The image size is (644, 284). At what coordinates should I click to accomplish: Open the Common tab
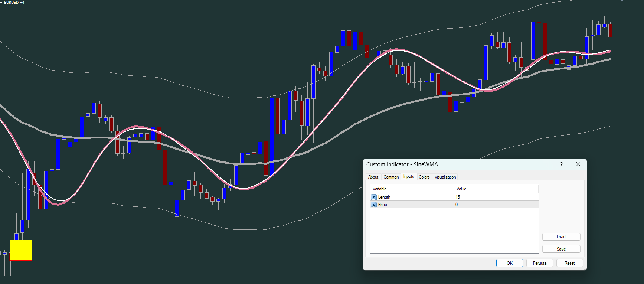pyautogui.click(x=391, y=177)
